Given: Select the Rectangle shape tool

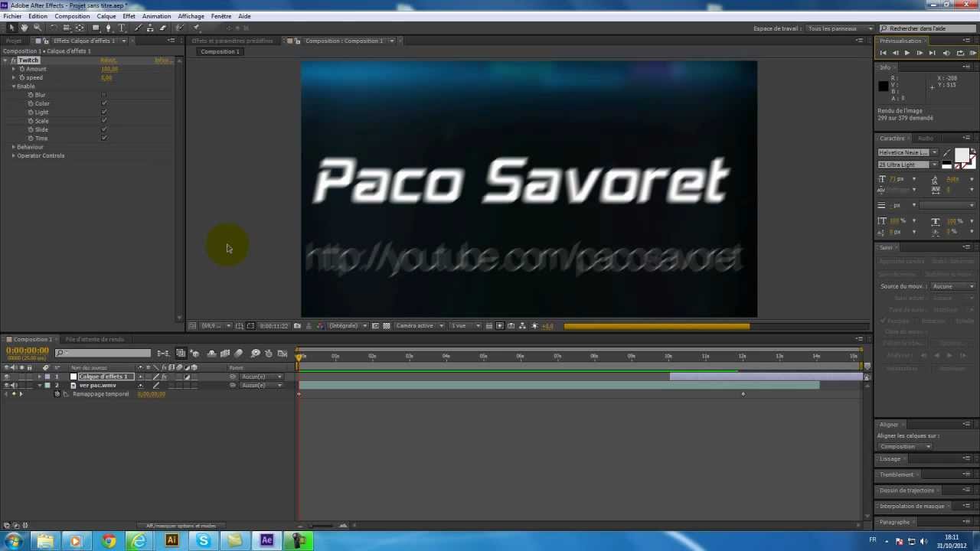Looking at the screenshot, I should [96, 28].
